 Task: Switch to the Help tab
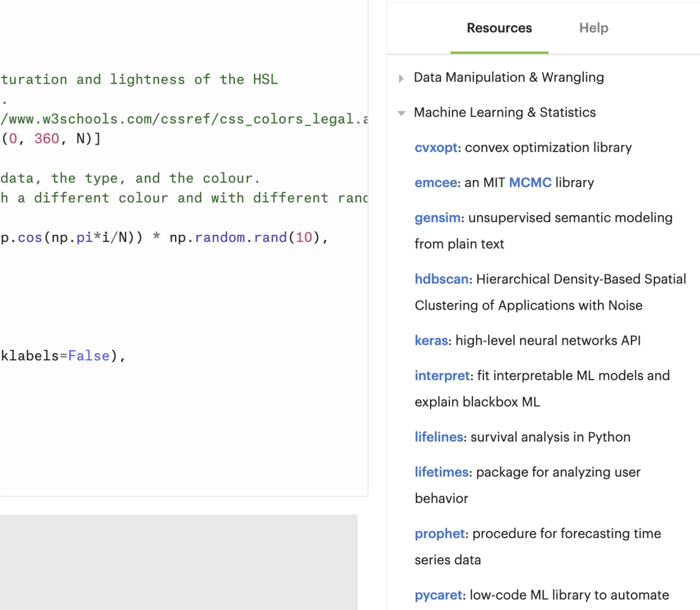click(593, 28)
